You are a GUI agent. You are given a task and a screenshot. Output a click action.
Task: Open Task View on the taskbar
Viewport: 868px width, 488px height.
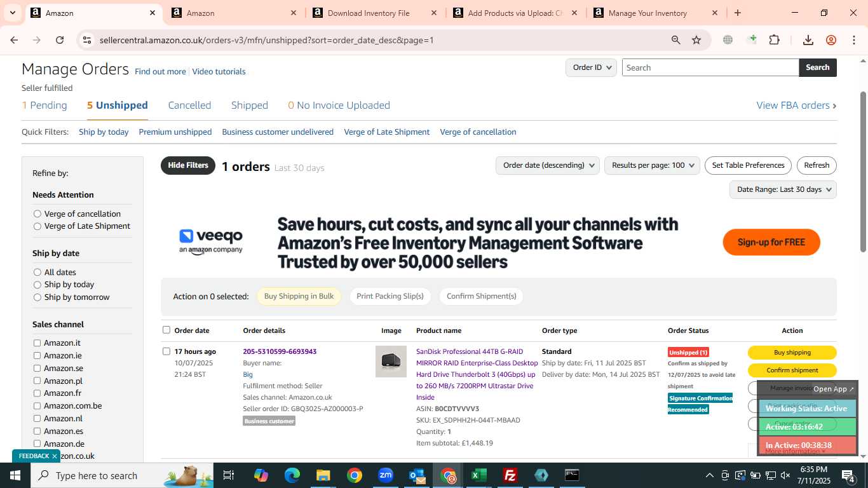(229, 475)
